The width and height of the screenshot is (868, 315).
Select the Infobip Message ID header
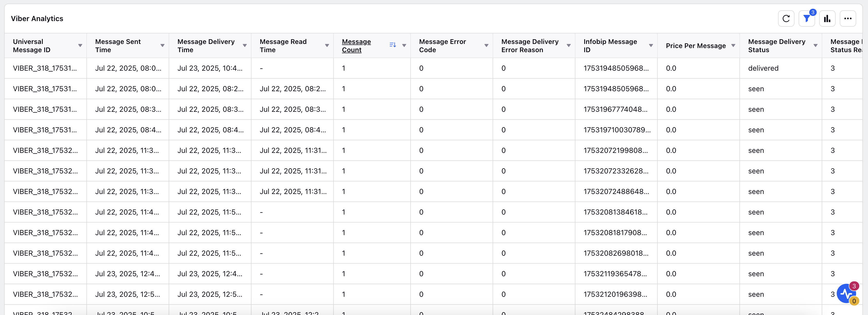(x=610, y=45)
